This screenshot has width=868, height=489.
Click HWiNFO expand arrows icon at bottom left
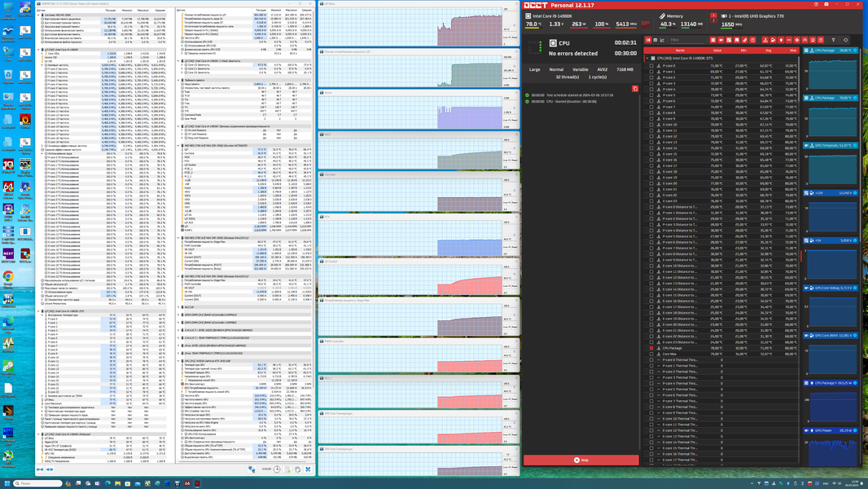(x=40, y=469)
